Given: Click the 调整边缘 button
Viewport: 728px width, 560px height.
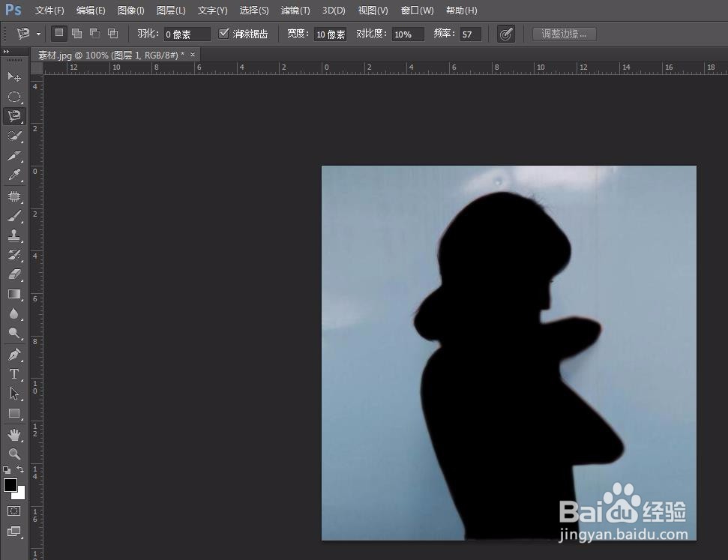Looking at the screenshot, I should 564,34.
